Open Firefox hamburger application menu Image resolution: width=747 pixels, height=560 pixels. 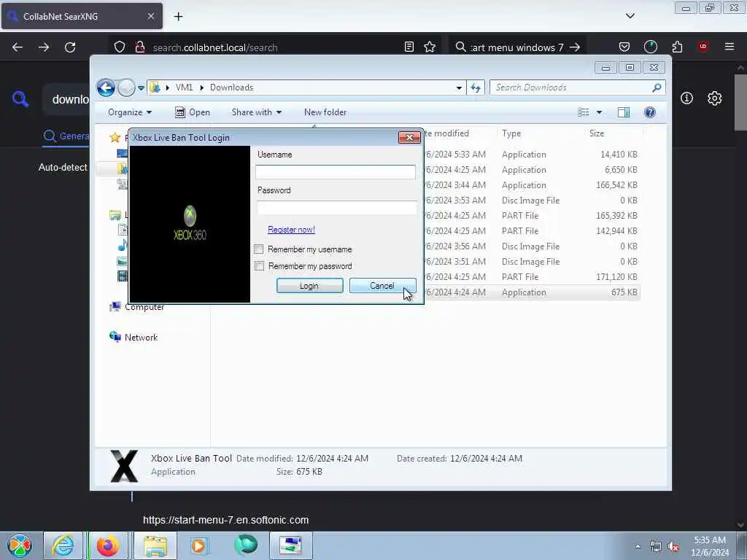729,47
